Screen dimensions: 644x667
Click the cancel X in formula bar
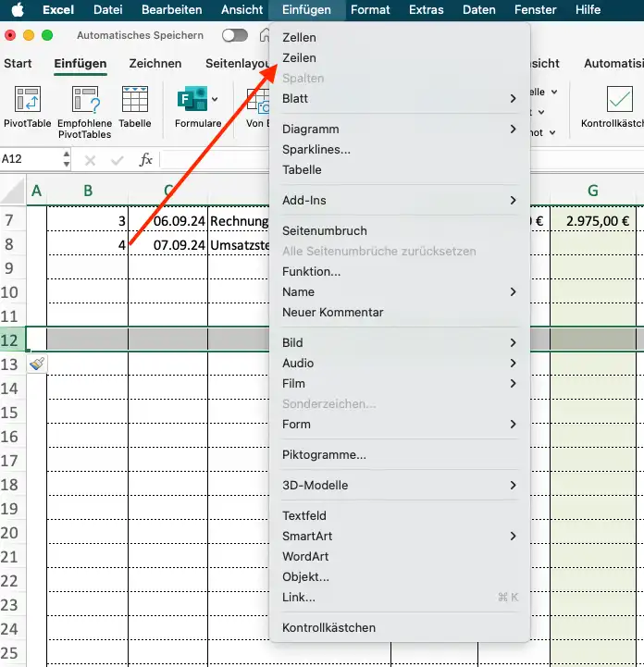(90, 160)
